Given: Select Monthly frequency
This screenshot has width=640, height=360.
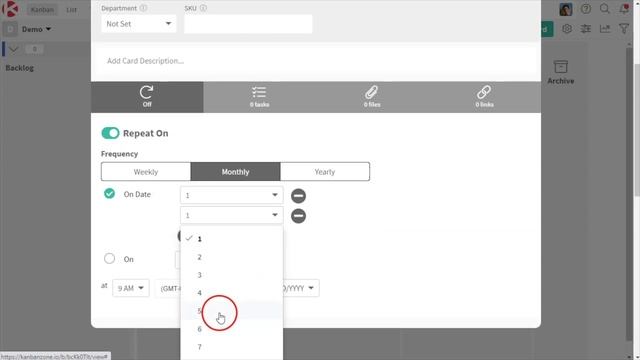Looking at the screenshot, I should click(235, 172).
